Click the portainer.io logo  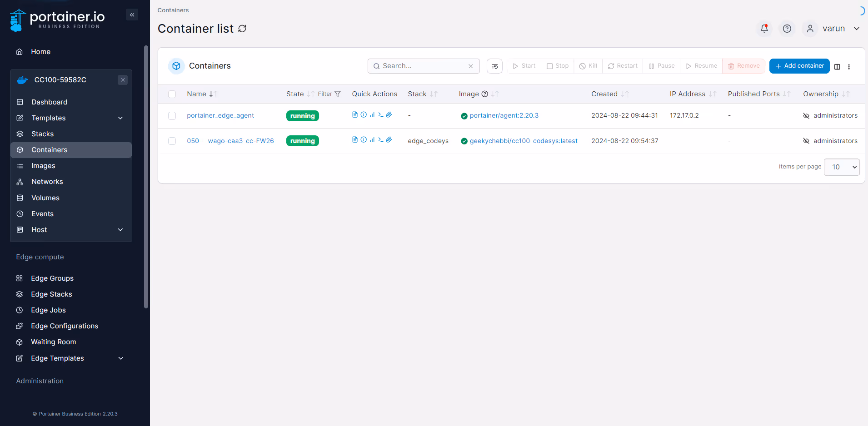tap(57, 20)
